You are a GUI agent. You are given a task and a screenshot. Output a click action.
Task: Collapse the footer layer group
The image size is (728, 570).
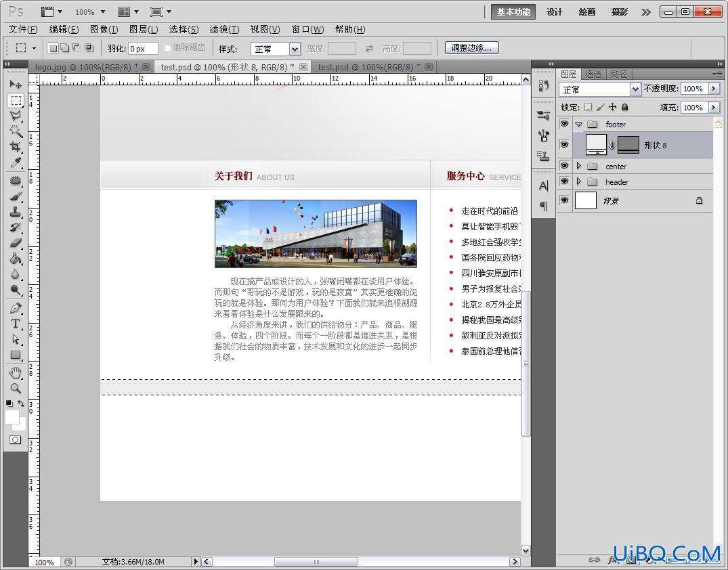pos(578,125)
